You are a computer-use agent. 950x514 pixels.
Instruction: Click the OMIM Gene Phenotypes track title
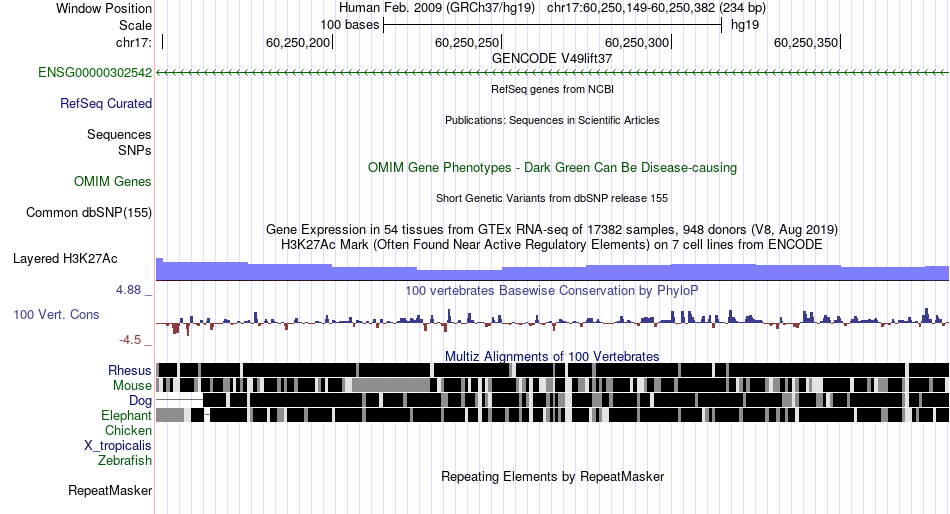pyautogui.click(x=552, y=167)
